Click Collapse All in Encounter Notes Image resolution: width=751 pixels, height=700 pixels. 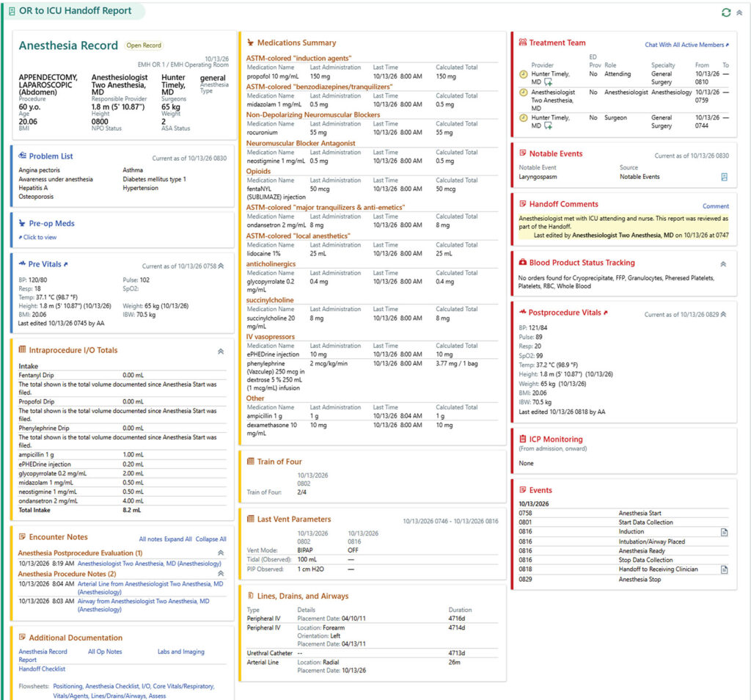[x=210, y=539]
